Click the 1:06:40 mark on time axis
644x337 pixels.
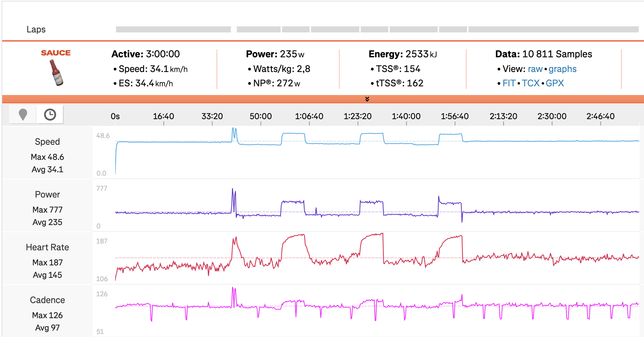[309, 116]
